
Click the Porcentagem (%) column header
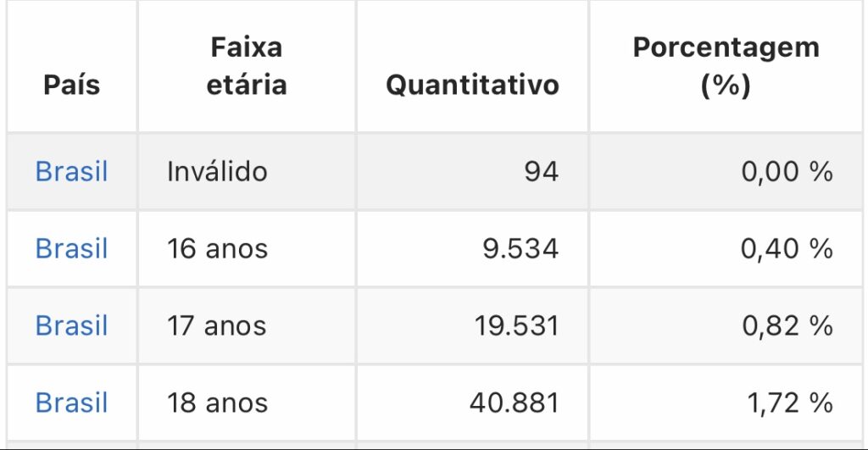[x=726, y=66]
